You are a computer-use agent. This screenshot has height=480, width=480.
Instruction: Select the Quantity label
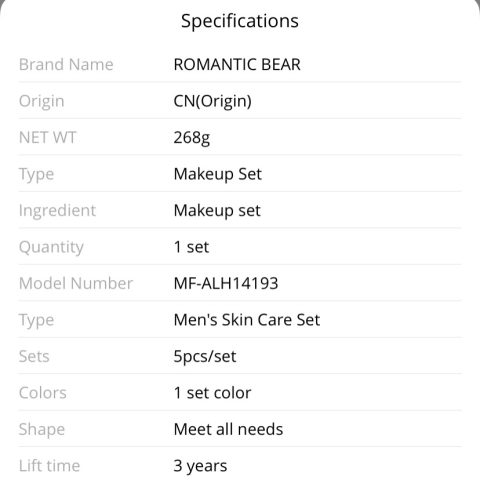(x=51, y=247)
